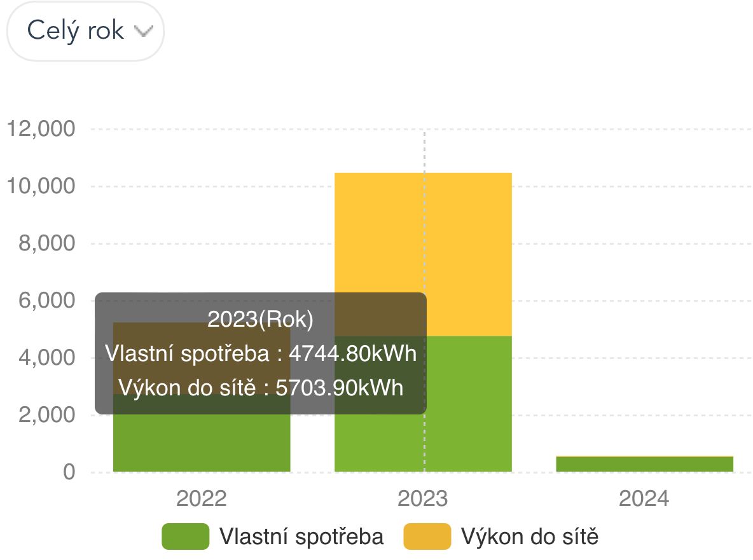Click the green legend swatch
753x560 pixels.
click(x=185, y=536)
